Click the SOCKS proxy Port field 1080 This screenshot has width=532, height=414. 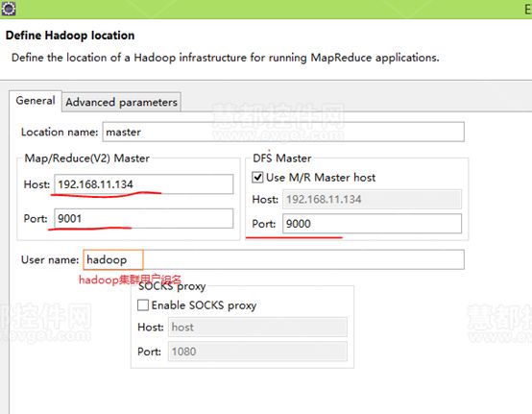tap(257, 352)
